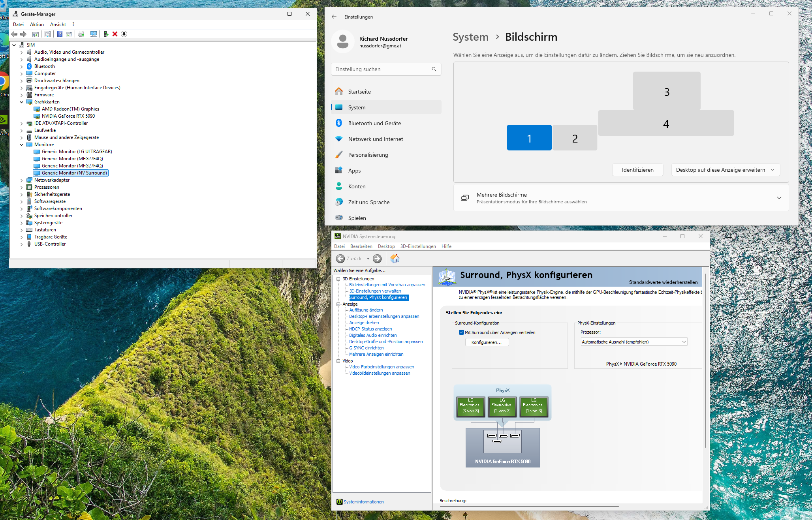This screenshot has height=520, width=812.
Task: Uncheck Mit Surround über Anzeigen verteilen
Action: pyautogui.click(x=461, y=332)
